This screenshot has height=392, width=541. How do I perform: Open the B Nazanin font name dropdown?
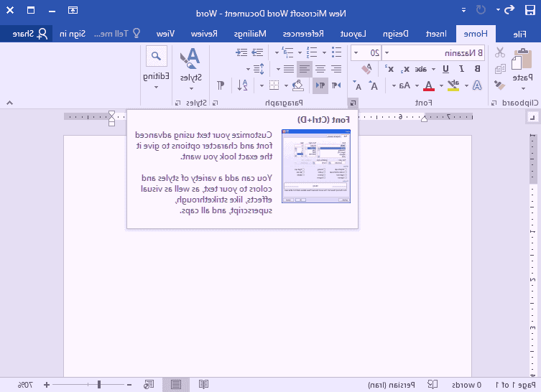click(386, 52)
